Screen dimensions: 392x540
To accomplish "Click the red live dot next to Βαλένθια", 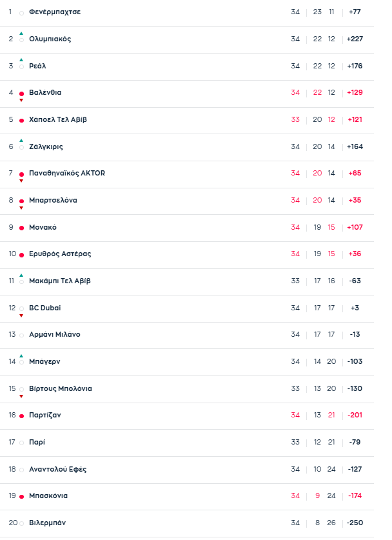I will (21, 94).
